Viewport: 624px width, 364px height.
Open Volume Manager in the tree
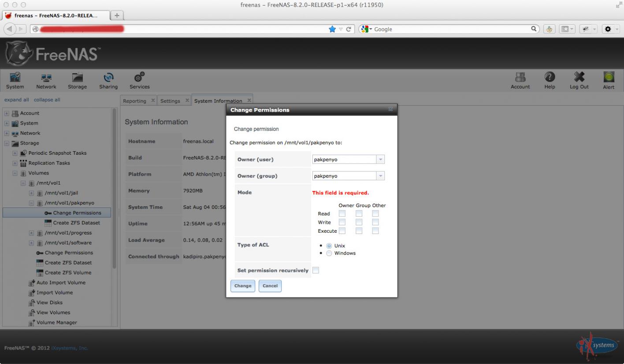56,322
